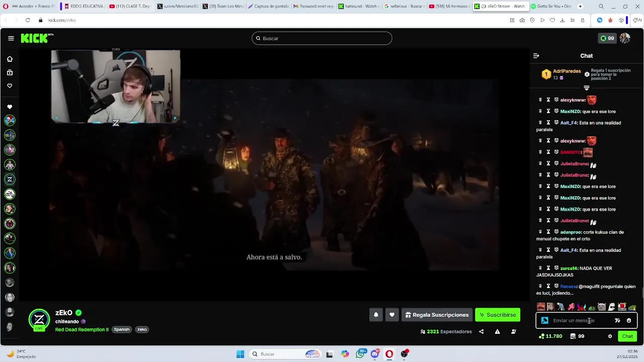This screenshot has width=644, height=362.
Task: Open browser downloads icon
Action: coord(562,20)
